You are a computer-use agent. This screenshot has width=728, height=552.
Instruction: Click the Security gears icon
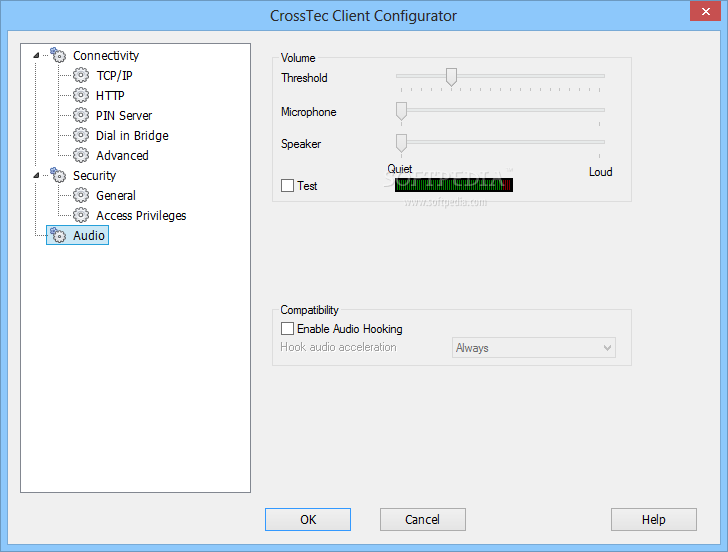(x=58, y=175)
